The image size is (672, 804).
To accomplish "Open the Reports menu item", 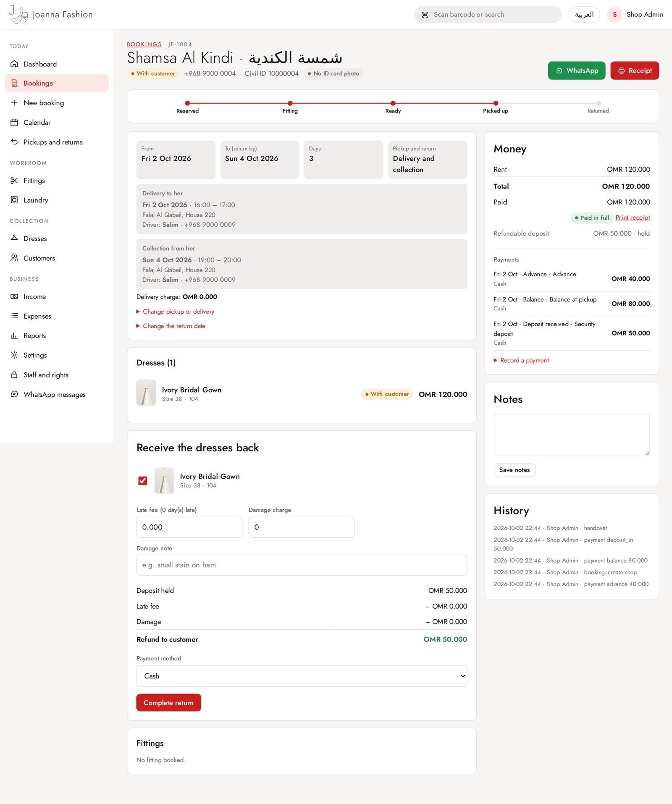I will 57,335.
